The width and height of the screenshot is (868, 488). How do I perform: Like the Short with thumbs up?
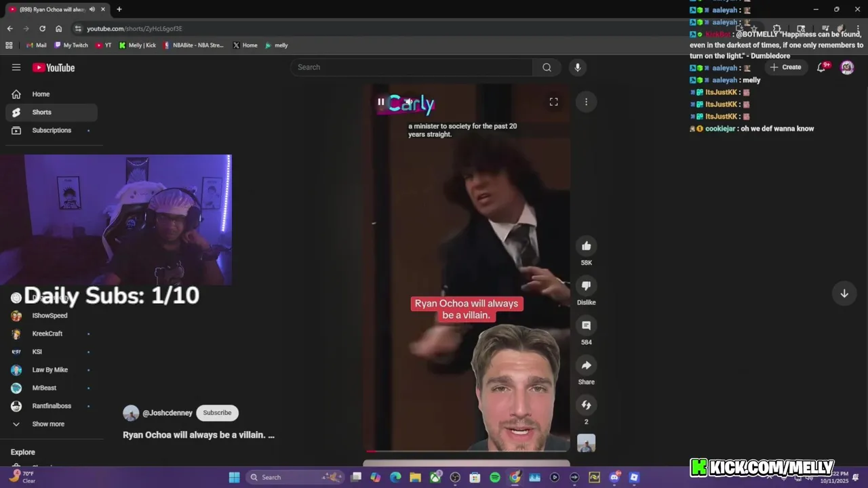586,246
